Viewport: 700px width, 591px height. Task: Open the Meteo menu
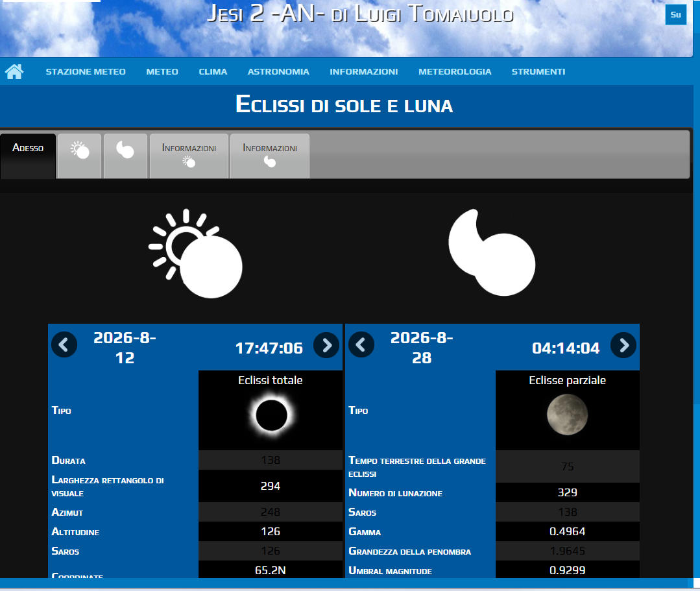click(162, 72)
